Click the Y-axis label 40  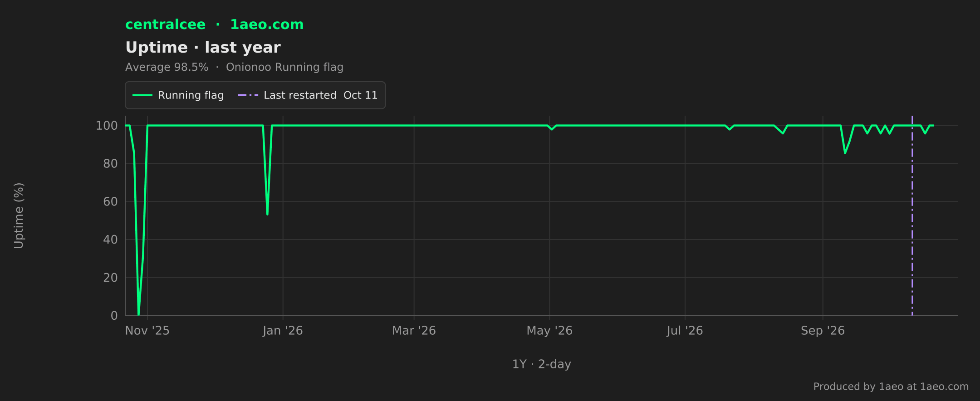click(110, 240)
